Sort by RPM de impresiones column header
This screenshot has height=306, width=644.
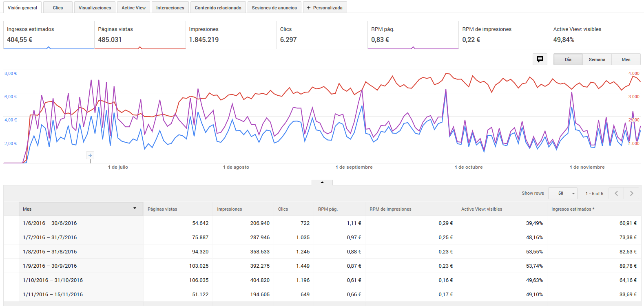(x=411, y=209)
